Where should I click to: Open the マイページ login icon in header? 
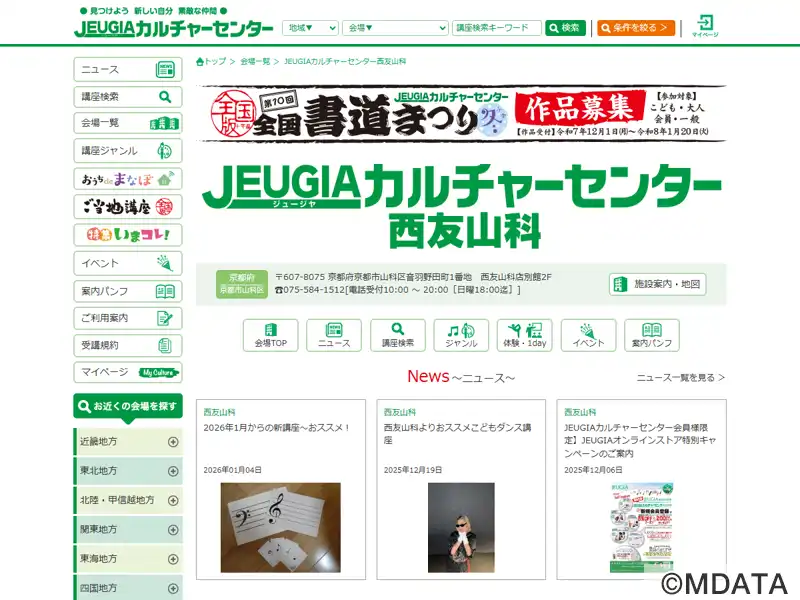[705, 26]
